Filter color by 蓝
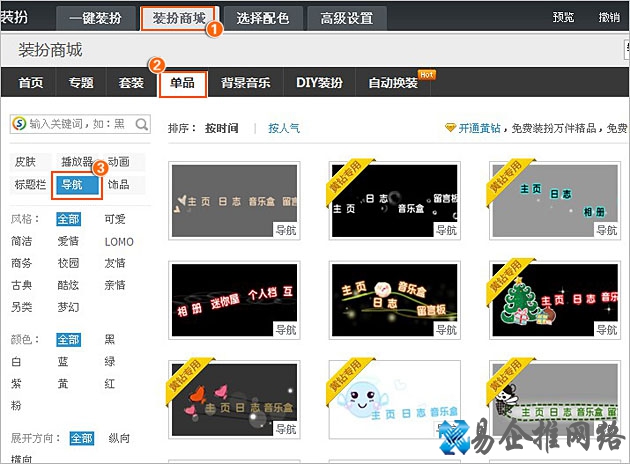 tap(63, 362)
